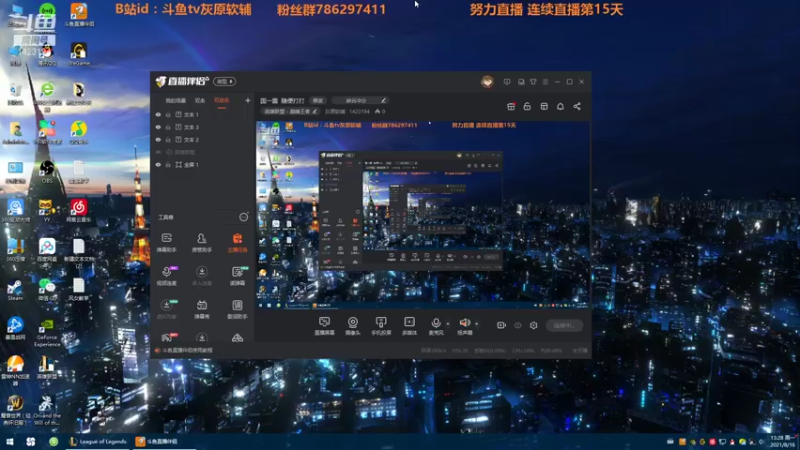Image resolution: width=800 pixels, height=450 pixels.
Task: Click the triangle-shaped tool in the last toolbox row
Action: pyautogui.click(x=237, y=338)
